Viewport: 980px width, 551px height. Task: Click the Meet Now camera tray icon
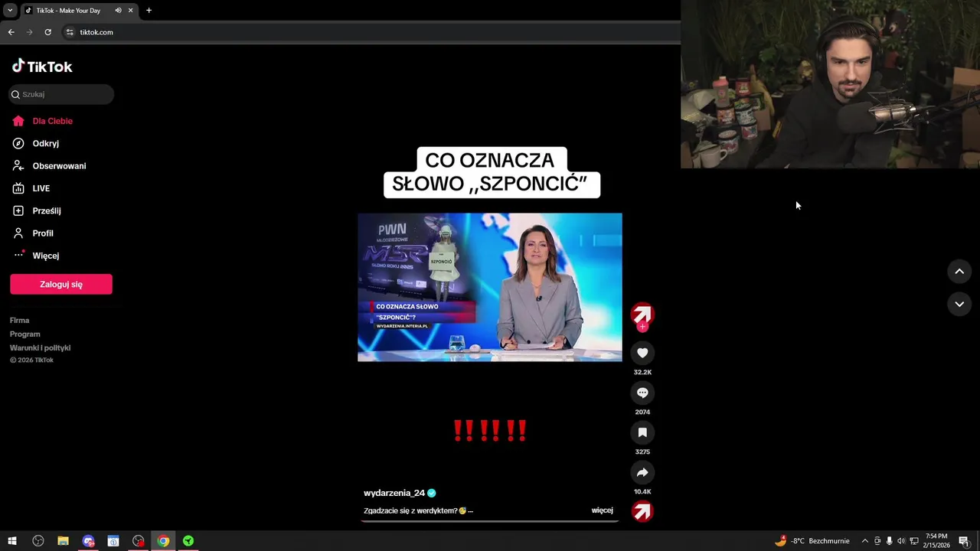click(877, 541)
